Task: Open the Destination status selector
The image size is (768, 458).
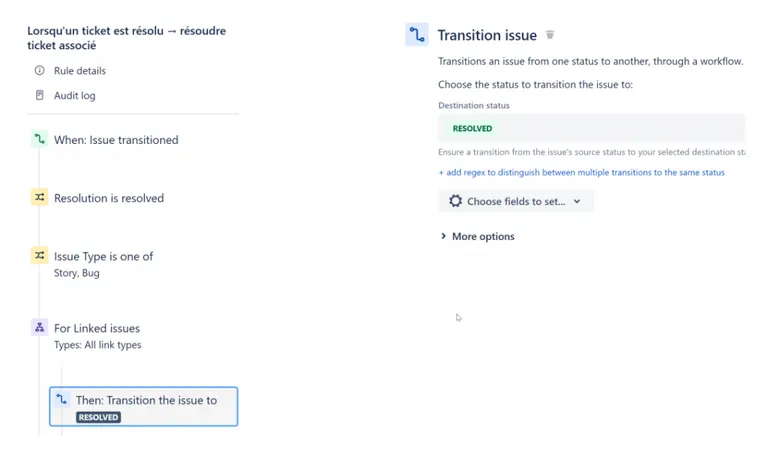Action: [x=592, y=128]
